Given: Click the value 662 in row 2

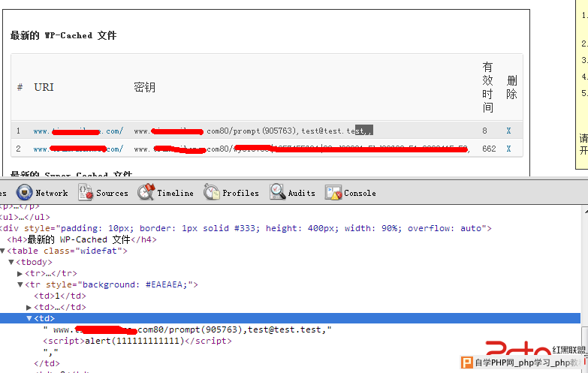Looking at the screenshot, I should tap(489, 149).
